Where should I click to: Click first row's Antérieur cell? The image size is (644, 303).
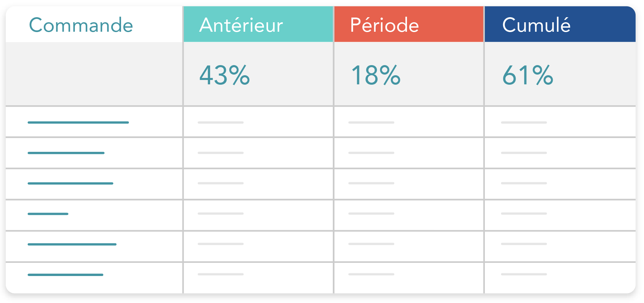click(258, 122)
